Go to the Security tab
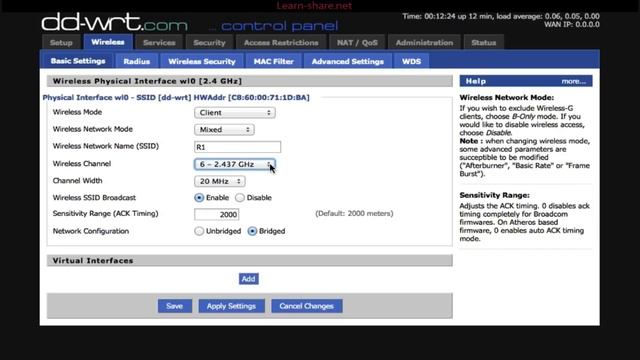 (x=209, y=42)
